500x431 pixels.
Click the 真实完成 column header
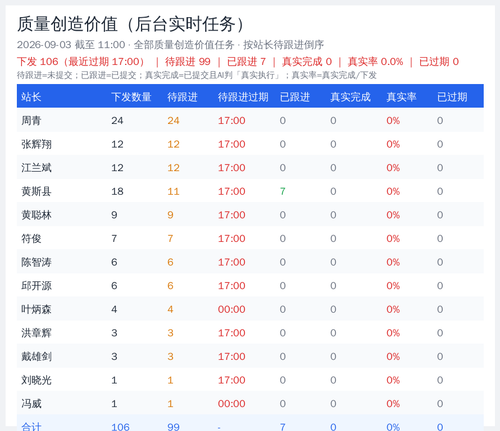click(x=350, y=97)
